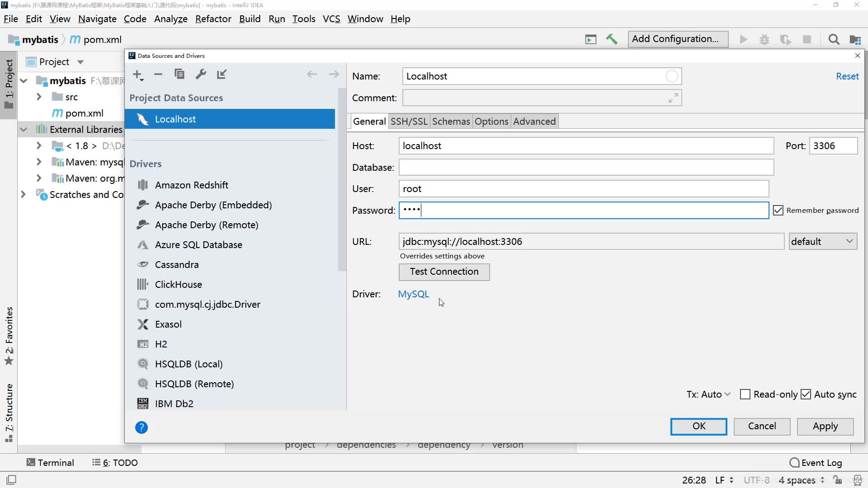This screenshot has height=488, width=868.
Task: Enable Remember password checkbox
Action: tap(778, 210)
